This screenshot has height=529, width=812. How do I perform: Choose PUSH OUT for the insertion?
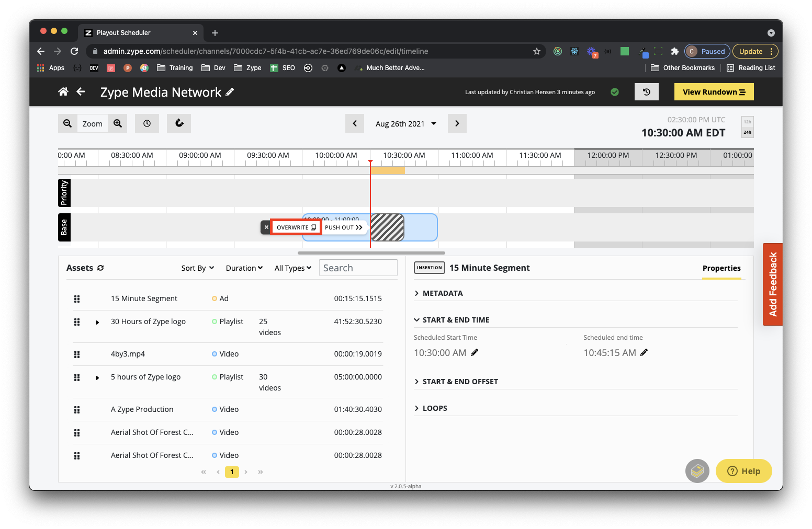[344, 227]
